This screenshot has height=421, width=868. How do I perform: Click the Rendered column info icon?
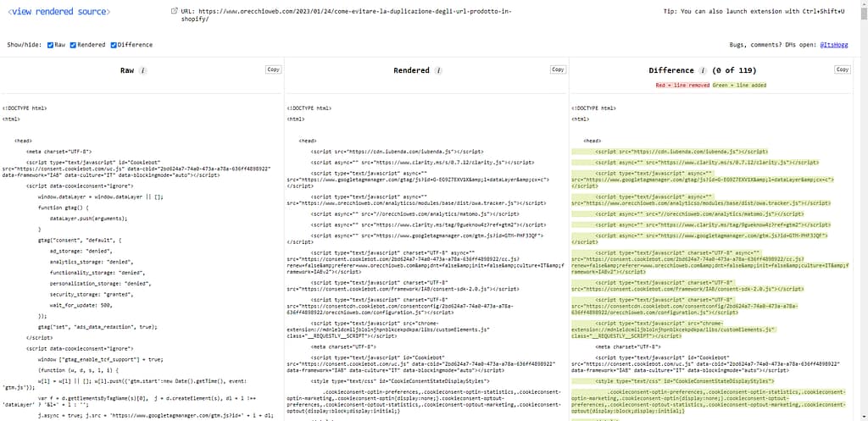tap(438, 71)
